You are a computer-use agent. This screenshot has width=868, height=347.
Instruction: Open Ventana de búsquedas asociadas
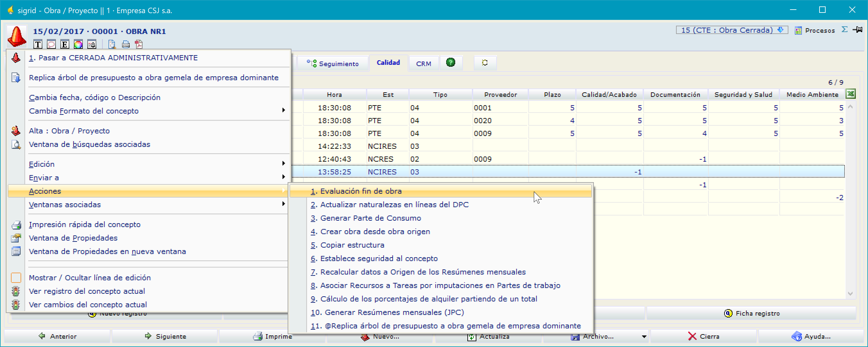click(148, 144)
